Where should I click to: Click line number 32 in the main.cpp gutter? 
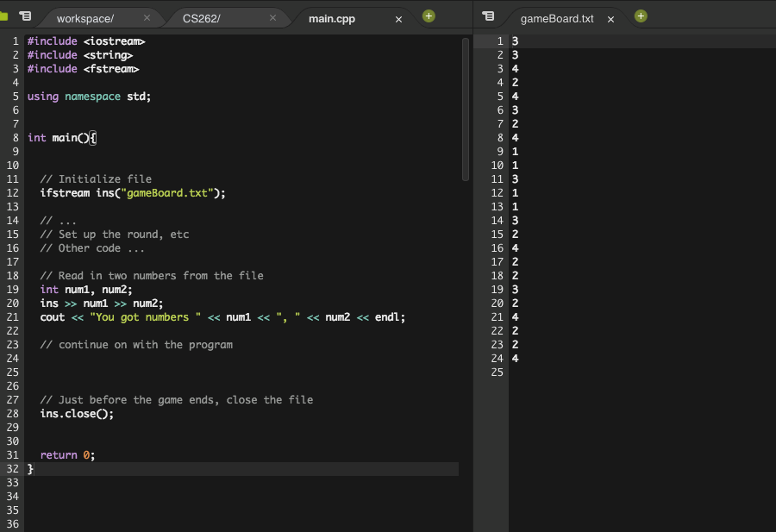tap(12, 469)
